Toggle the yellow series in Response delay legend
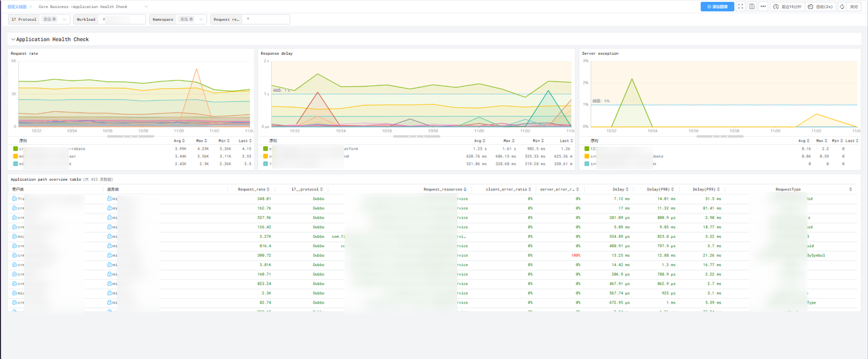The height and width of the screenshot is (359, 868). point(266,156)
